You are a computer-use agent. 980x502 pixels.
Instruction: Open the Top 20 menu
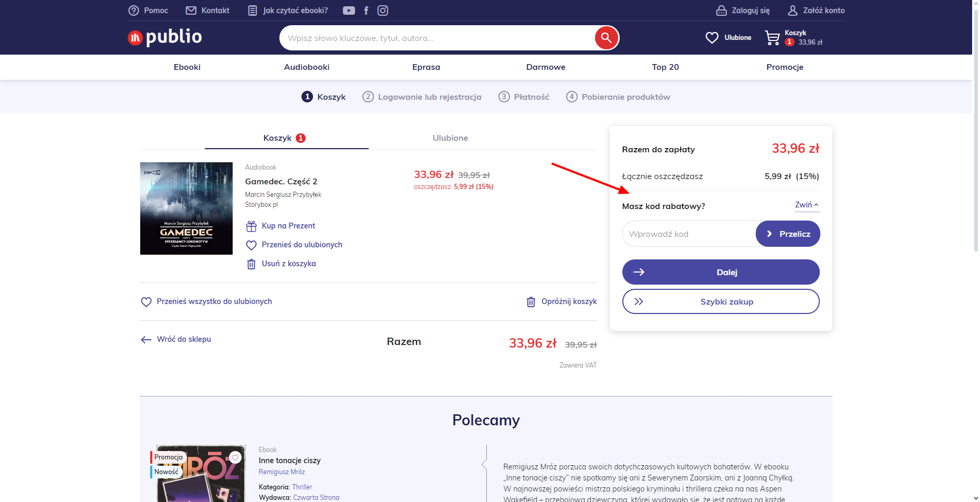tap(665, 67)
